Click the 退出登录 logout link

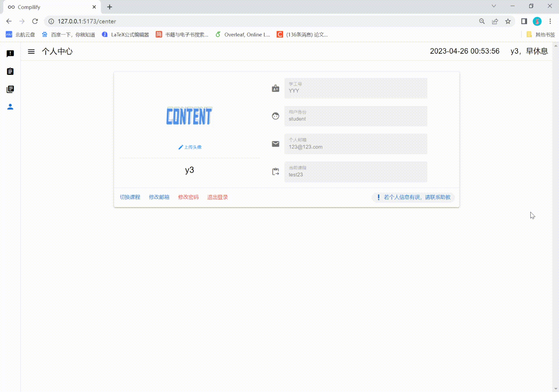pyautogui.click(x=217, y=197)
